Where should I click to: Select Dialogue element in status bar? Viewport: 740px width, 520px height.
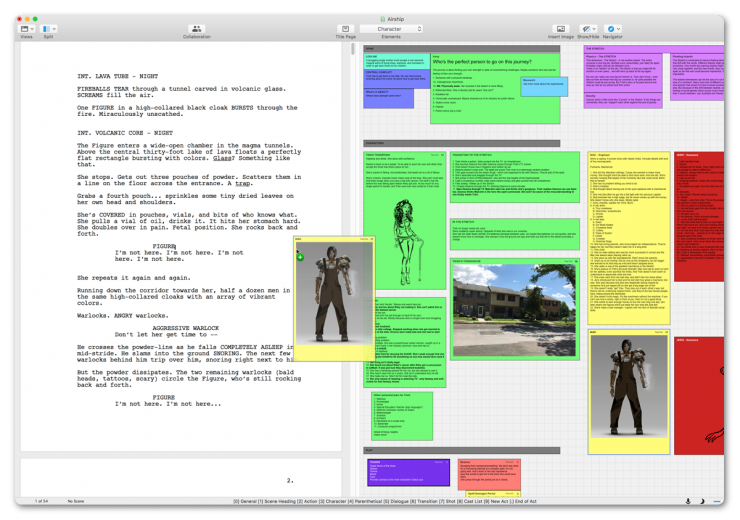(x=396, y=502)
